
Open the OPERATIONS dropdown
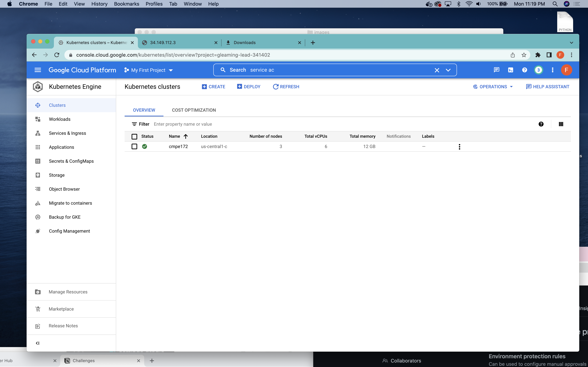[x=493, y=87]
